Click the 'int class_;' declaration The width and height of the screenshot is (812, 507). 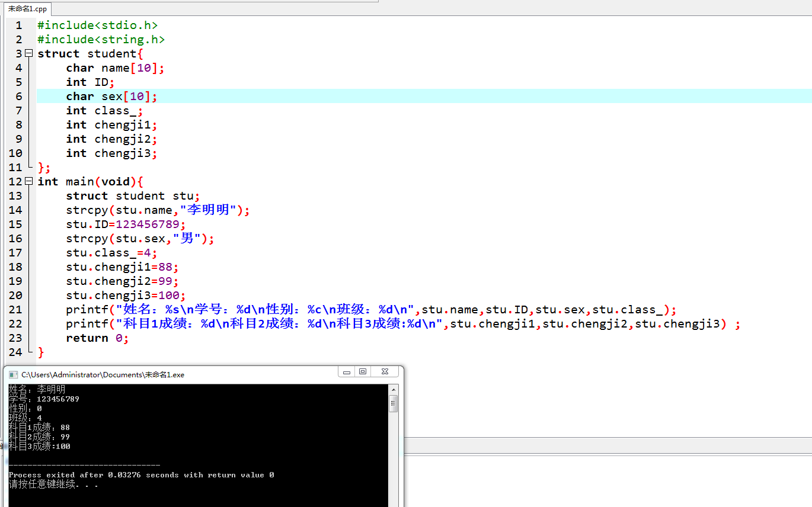click(x=104, y=110)
